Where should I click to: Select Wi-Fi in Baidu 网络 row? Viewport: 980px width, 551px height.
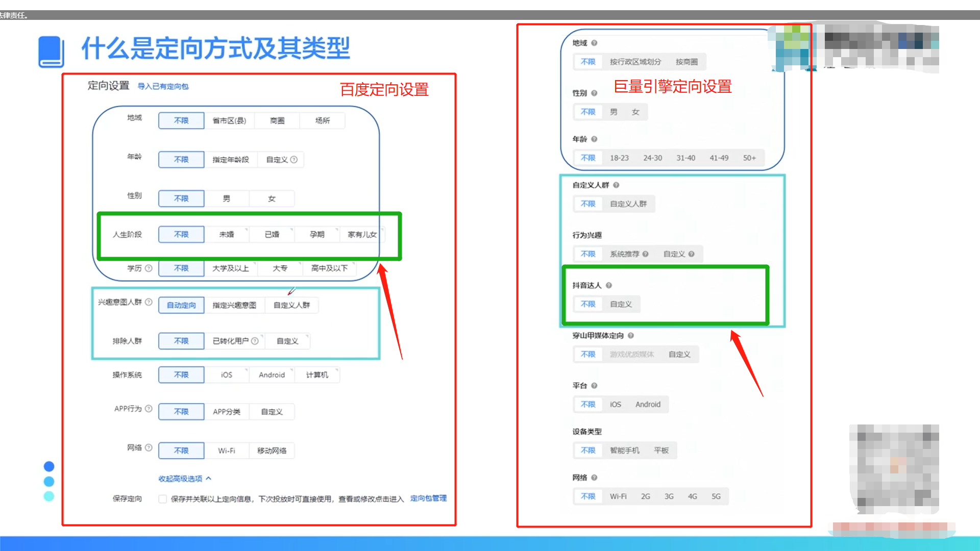(227, 450)
